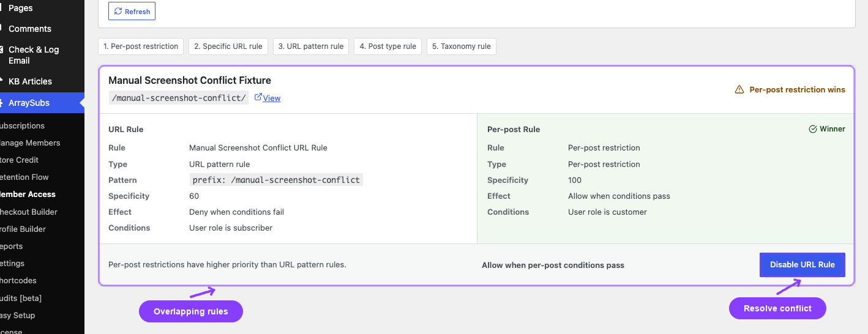Click the ArraySubs sidebar menu item
This screenshot has width=868, height=334.
point(42,103)
